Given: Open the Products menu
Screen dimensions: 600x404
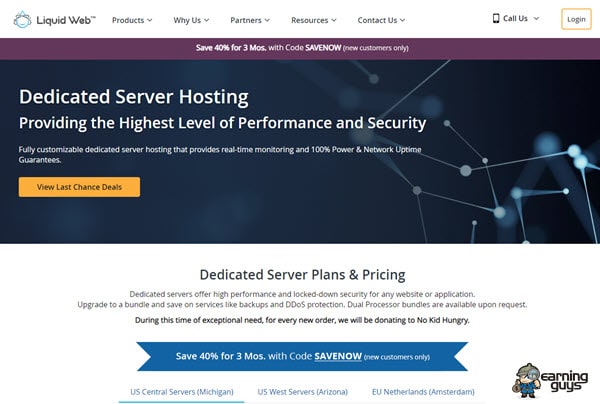Looking at the screenshot, I should click(132, 20).
